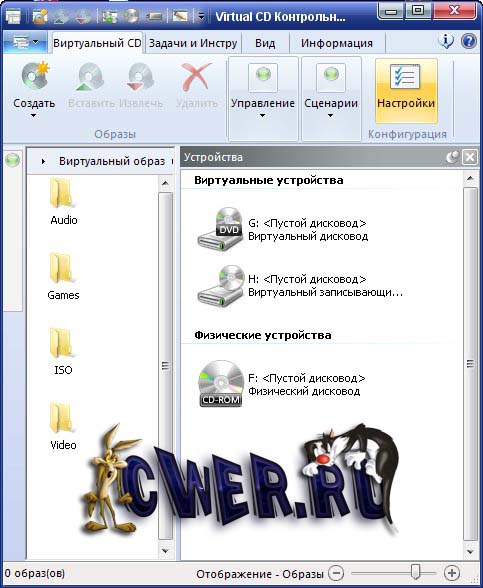
Task: Close the Устройства panel
Action: point(470,157)
